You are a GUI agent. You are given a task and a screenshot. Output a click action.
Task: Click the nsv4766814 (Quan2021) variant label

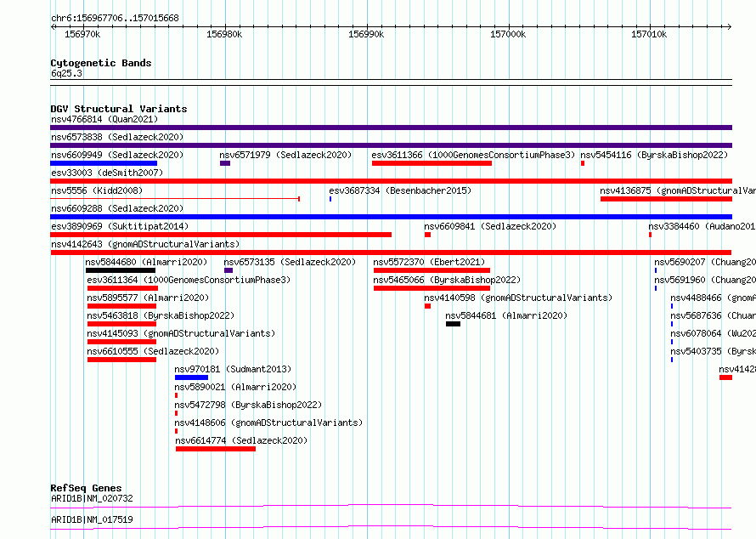104,119
